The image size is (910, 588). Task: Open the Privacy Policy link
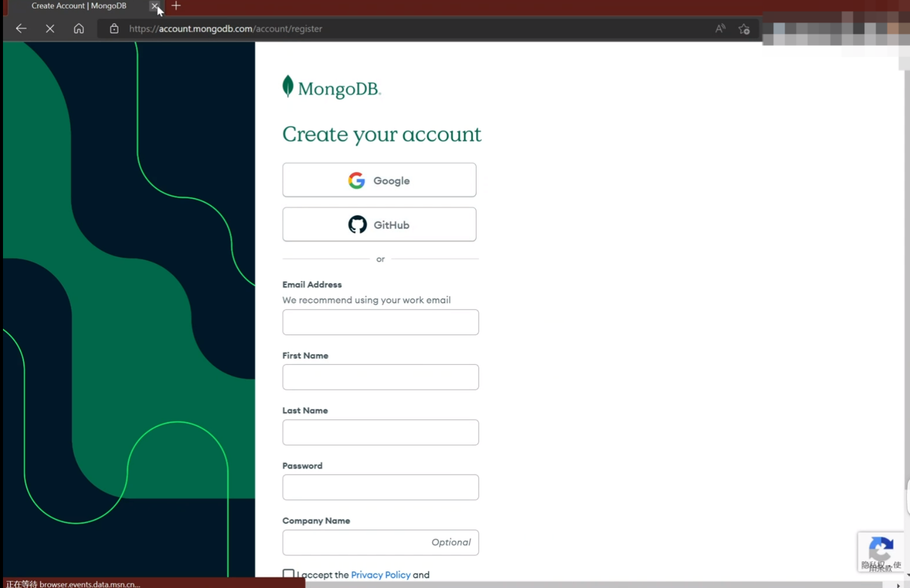point(381,575)
